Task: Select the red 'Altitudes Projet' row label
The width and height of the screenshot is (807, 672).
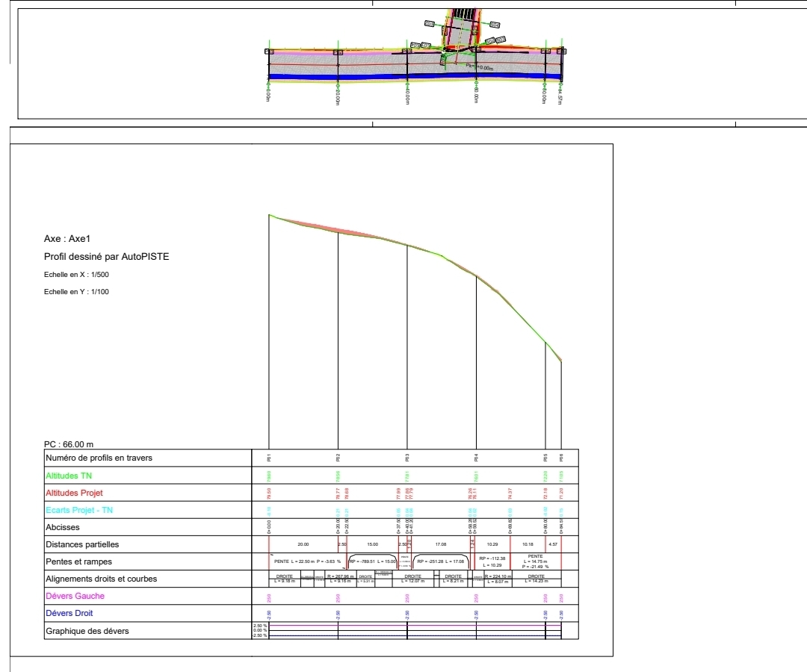Action: pyautogui.click(x=74, y=493)
